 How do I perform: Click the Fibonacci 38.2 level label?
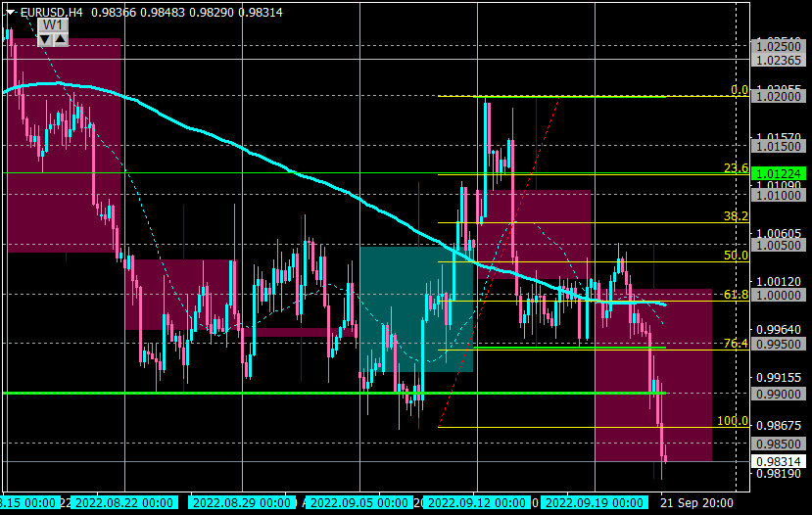(x=736, y=216)
